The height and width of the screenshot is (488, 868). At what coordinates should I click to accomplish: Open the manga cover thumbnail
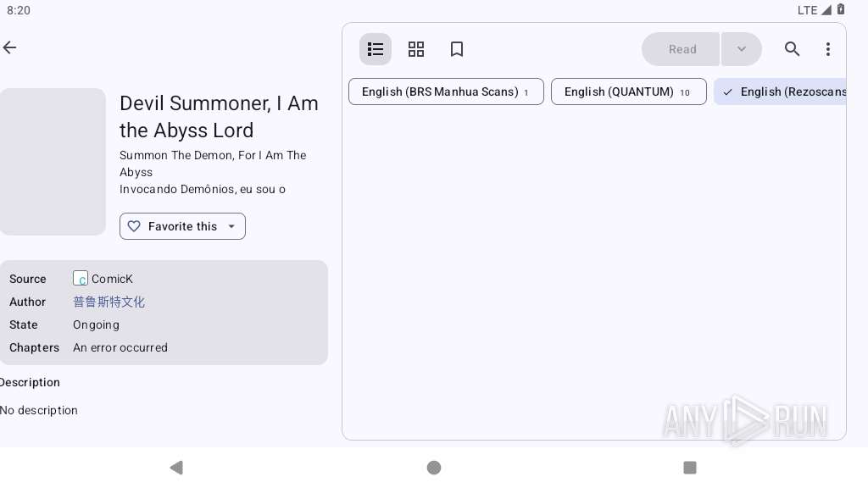53,162
